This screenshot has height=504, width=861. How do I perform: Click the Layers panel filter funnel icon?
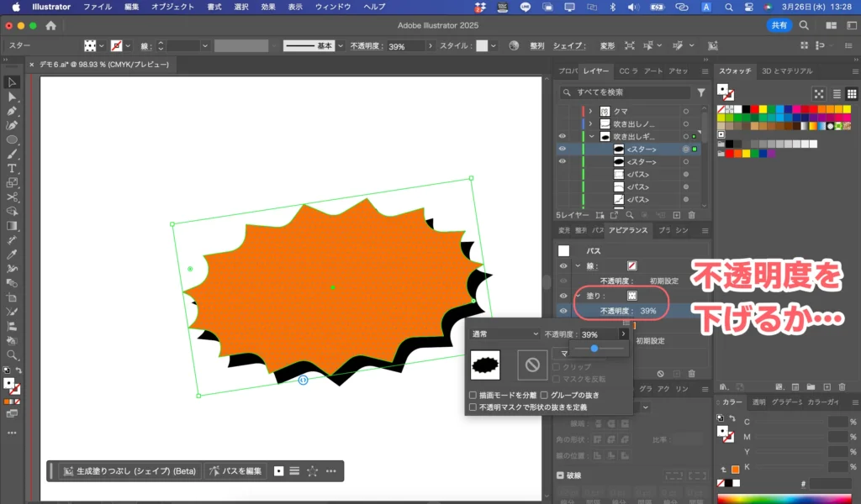click(701, 92)
